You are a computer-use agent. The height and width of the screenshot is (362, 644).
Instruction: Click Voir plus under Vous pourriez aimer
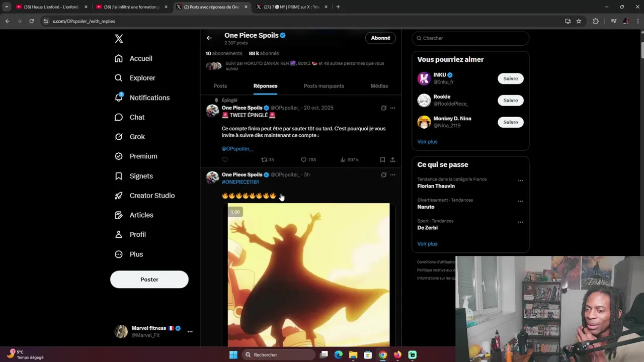click(427, 142)
